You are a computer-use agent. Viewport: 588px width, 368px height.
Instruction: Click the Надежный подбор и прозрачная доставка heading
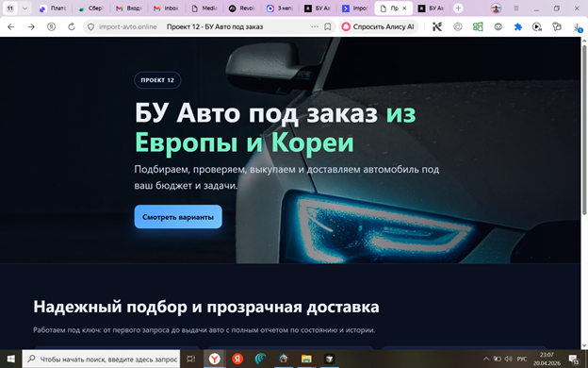point(206,307)
